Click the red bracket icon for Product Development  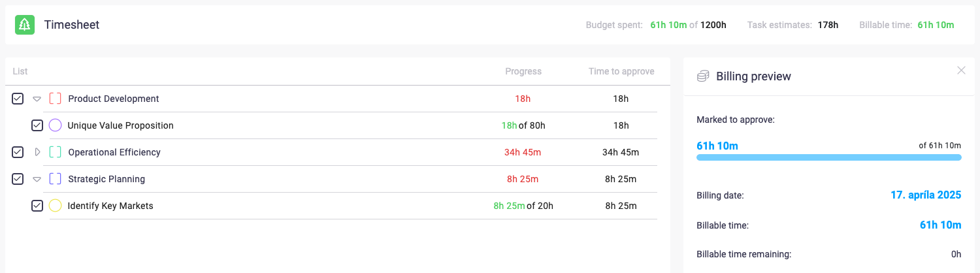coord(56,99)
